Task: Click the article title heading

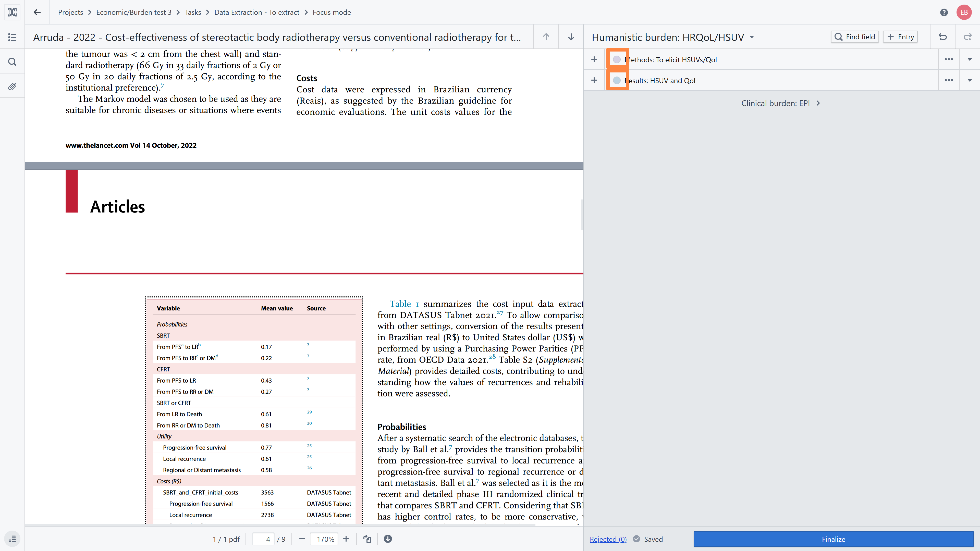Action: tap(277, 37)
